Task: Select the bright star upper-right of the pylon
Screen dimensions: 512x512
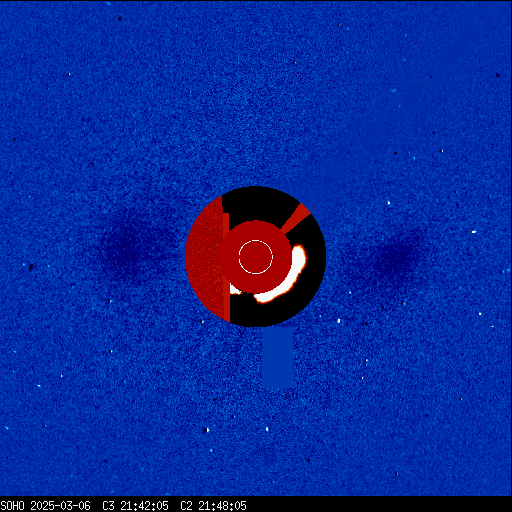Action: click(389, 202)
